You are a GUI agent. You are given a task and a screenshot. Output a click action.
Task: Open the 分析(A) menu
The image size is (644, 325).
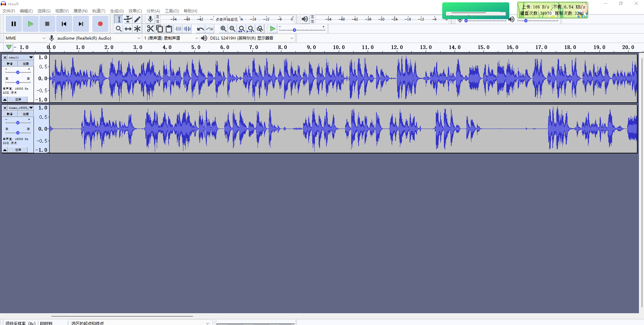click(153, 11)
